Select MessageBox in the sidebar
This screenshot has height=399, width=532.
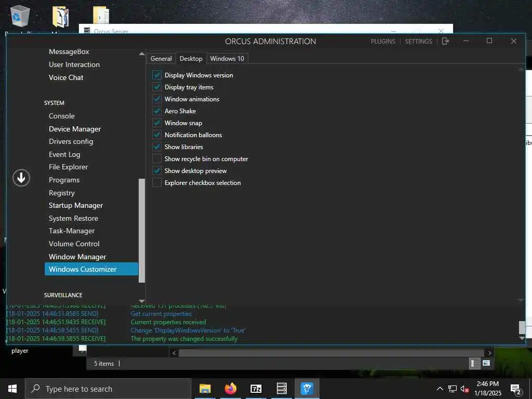[x=69, y=51]
